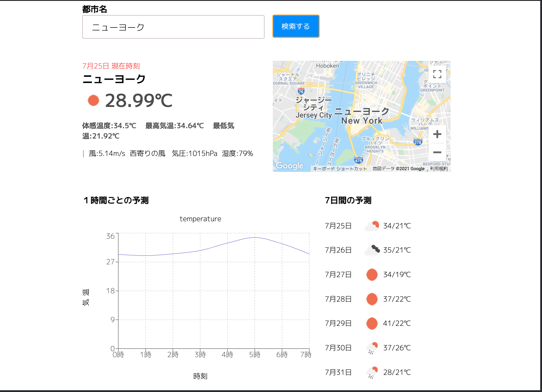542x392 pixels.
Task: Click the 7月28日 sunny weather icon
Action: coord(372,299)
